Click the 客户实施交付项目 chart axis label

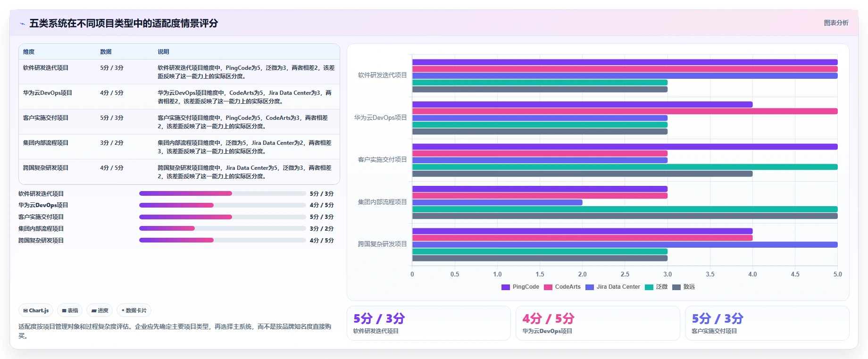[382, 159]
